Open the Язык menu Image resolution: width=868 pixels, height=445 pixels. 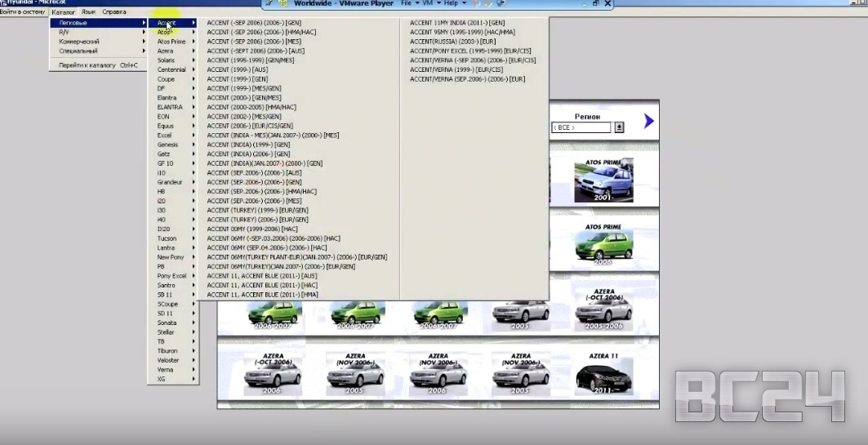click(x=89, y=12)
